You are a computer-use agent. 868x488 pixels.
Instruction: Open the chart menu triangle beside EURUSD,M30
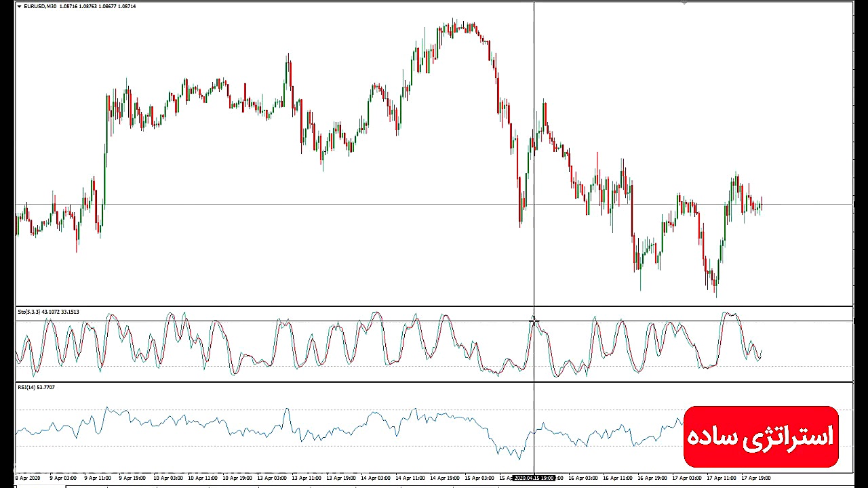click(x=19, y=6)
